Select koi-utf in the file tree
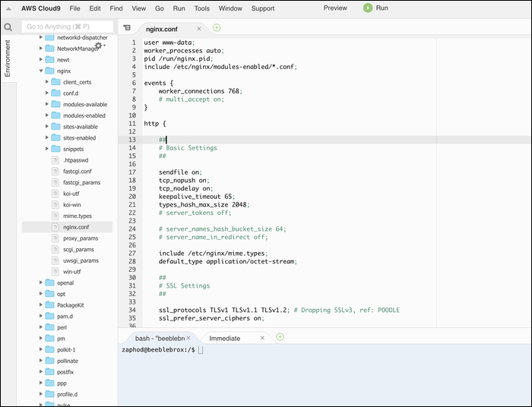This screenshot has width=532, height=407. (71, 194)
